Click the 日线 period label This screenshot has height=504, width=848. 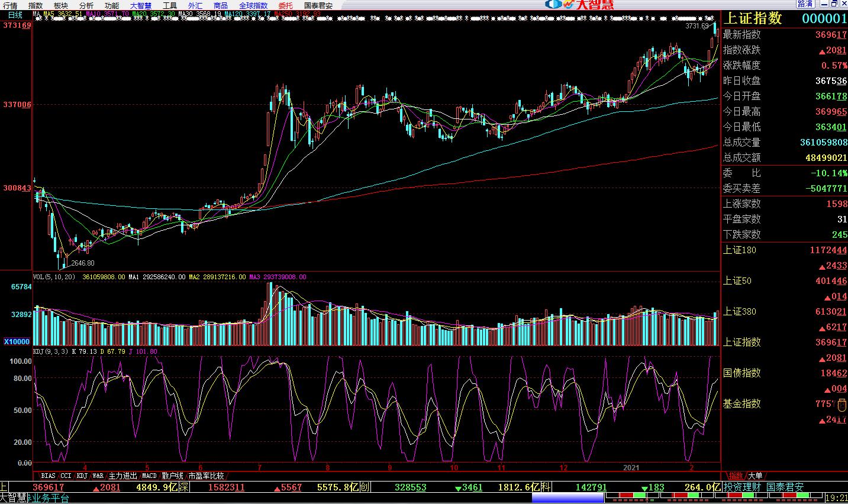(x=15, y=14)
